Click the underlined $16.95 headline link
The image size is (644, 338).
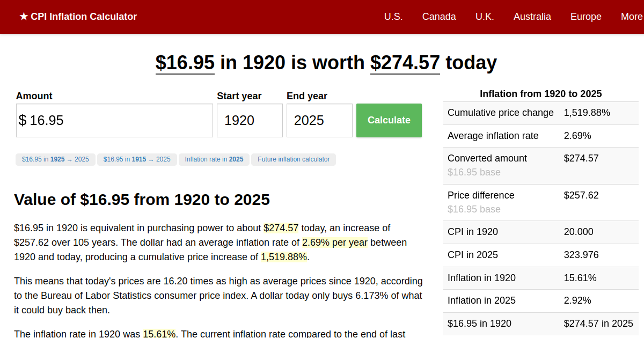tap(185, 63)
